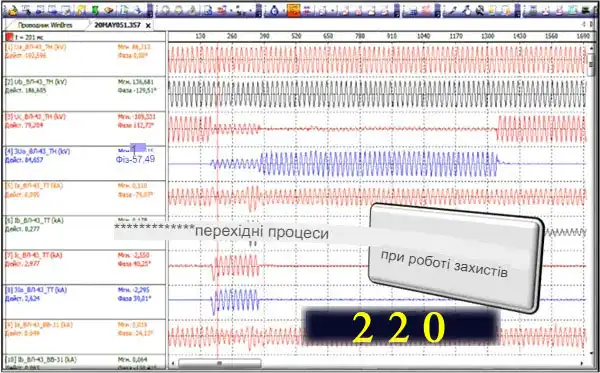This screenshot has width=600, height=373.
Task: Select the 20MAY051.357 tab
Action: (117, 25)
